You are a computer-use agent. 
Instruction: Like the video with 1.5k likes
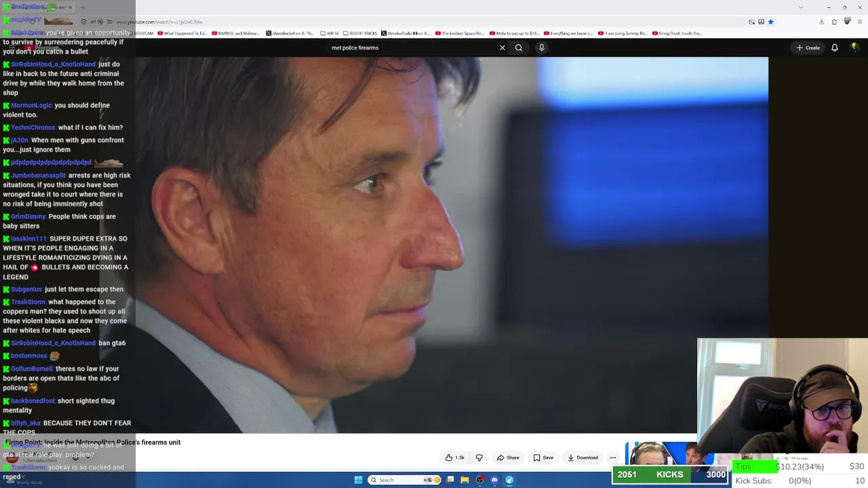455,457
